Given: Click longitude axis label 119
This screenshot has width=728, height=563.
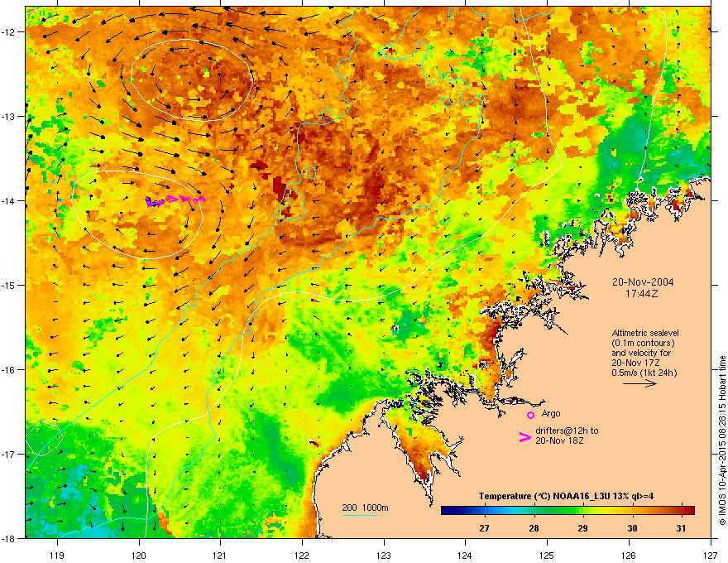Looking at the screenshot, I should (x=57, y=555).
